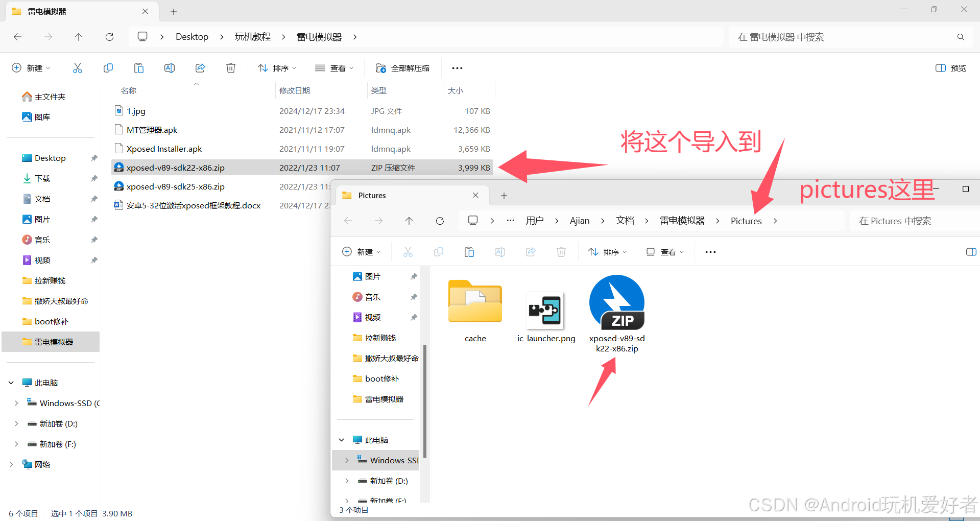Select the 雷电模拟器 tab title
Viewport: 980px width, 521px height.
click(x=47, y=11)
